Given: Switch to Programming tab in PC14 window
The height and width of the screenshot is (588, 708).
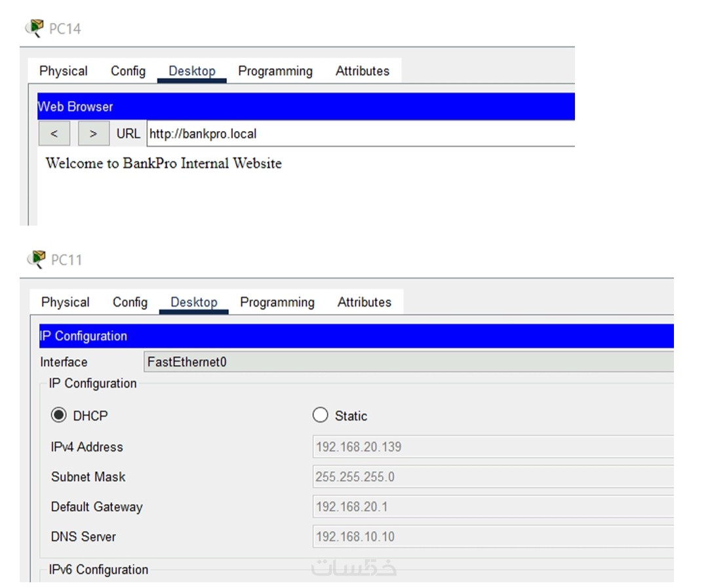Looking at the screenshot, I should pos(275,71).
